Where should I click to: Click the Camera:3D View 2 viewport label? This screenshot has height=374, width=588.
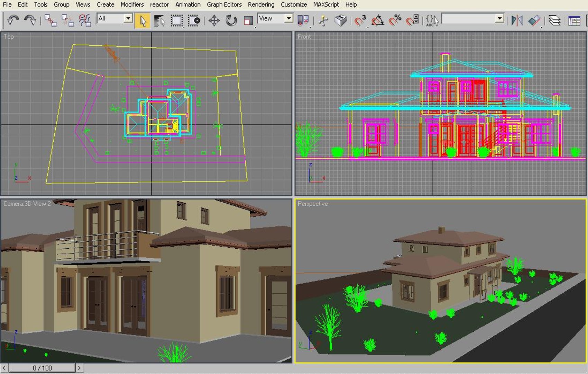click(27, 204)
